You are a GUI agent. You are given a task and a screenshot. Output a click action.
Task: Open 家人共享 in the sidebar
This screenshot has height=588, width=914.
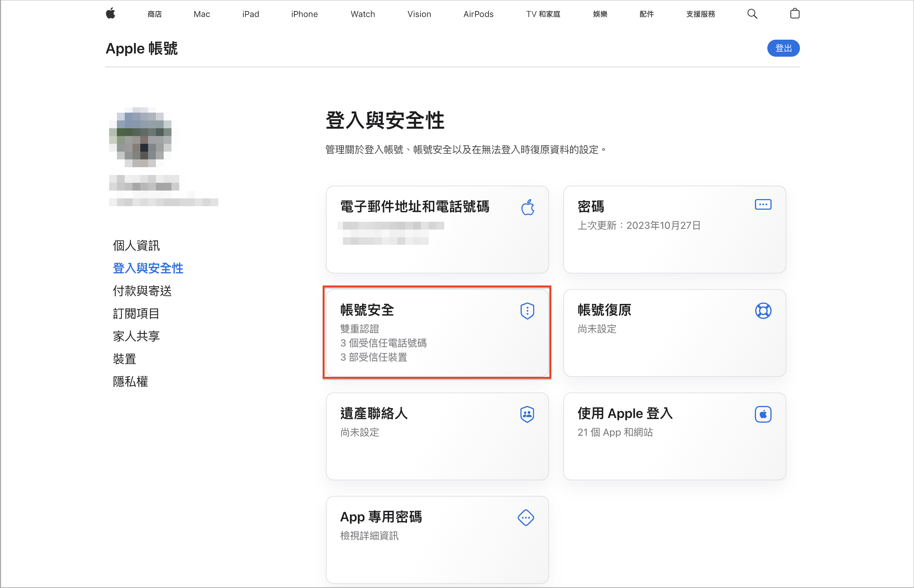coord(136,336)
